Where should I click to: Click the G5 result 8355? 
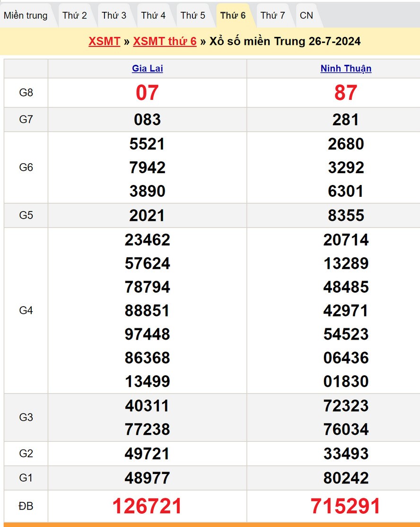pos(346,216)
